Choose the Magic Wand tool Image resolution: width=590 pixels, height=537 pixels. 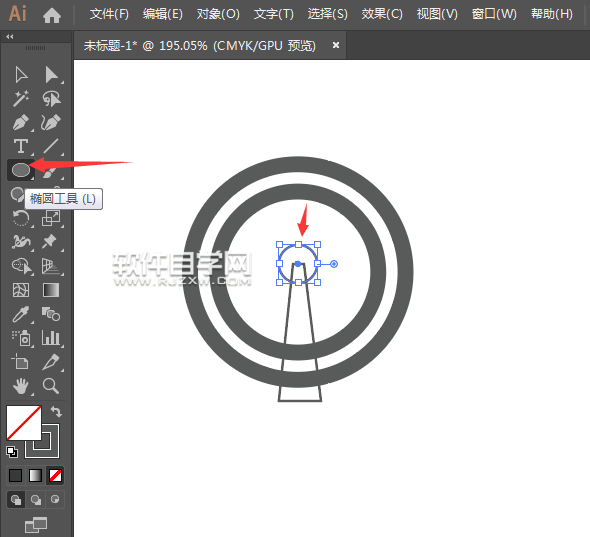tap(21, 99)
